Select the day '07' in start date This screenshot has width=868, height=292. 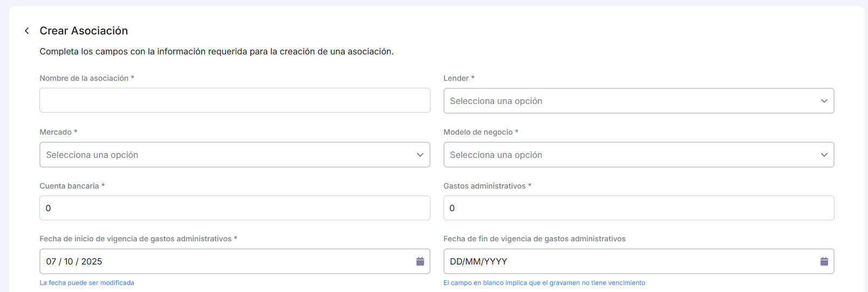click(x=51, y=262)
